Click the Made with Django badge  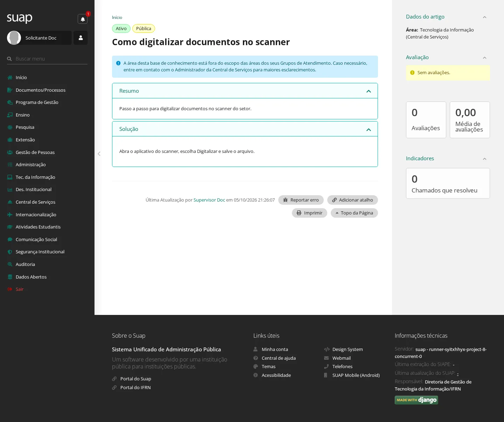coord(416,400)
